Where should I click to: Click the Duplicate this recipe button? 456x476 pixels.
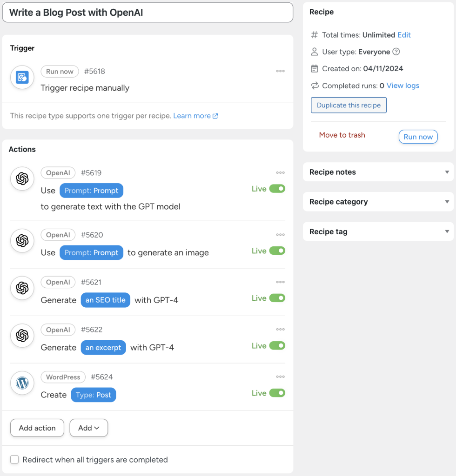click(x=349, y=105)
